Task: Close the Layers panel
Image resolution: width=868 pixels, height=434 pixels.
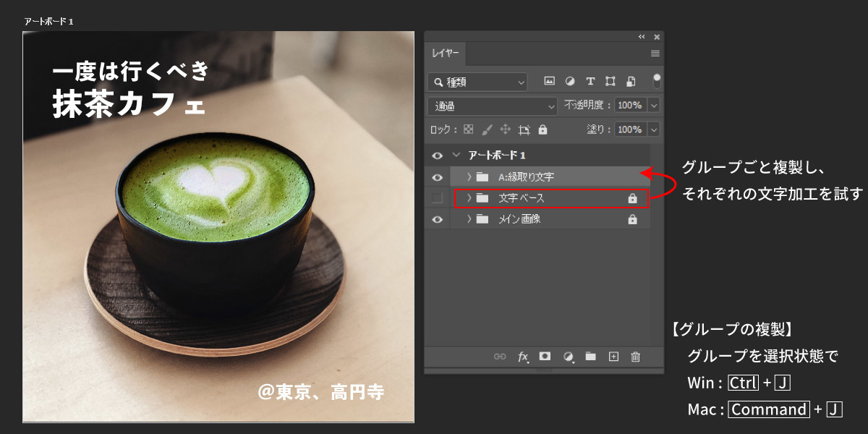Action: point(657,37)
